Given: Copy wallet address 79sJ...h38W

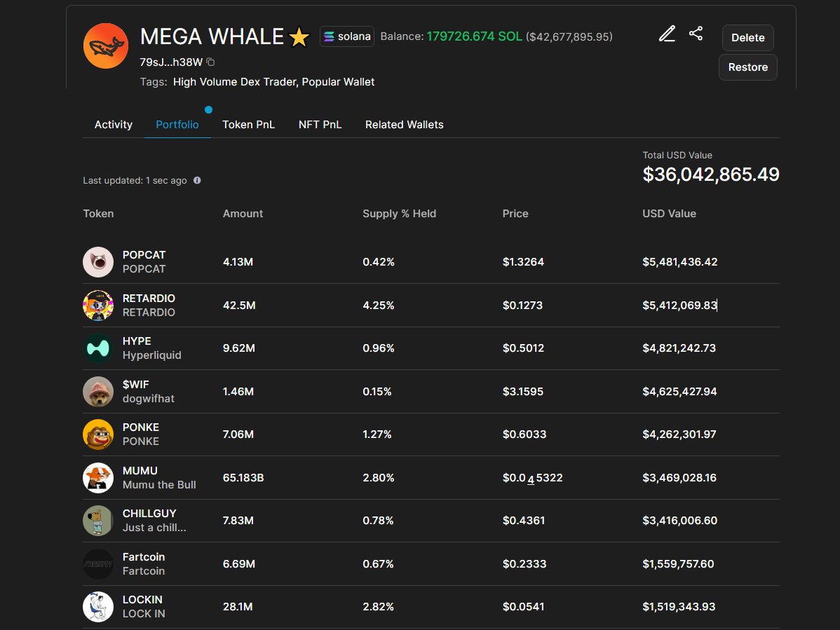Looking at the screenshot, I should click(210, 62).
